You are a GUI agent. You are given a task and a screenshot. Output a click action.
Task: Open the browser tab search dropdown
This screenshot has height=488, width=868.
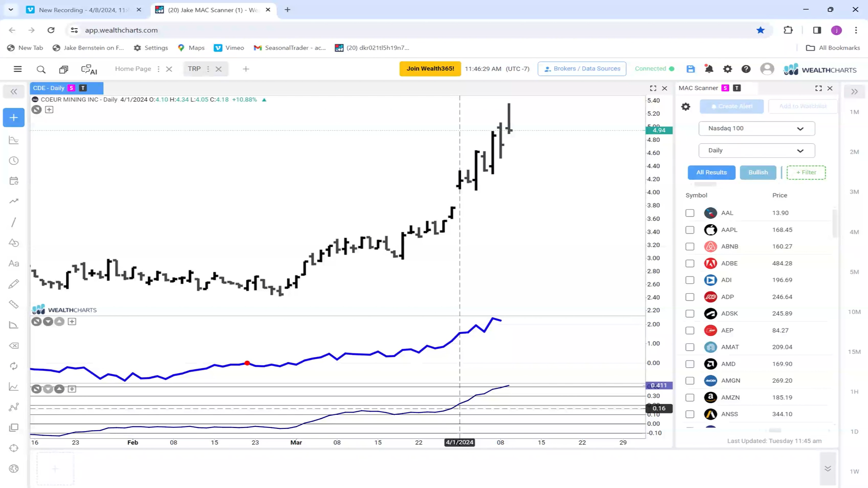tap(11, 9)
